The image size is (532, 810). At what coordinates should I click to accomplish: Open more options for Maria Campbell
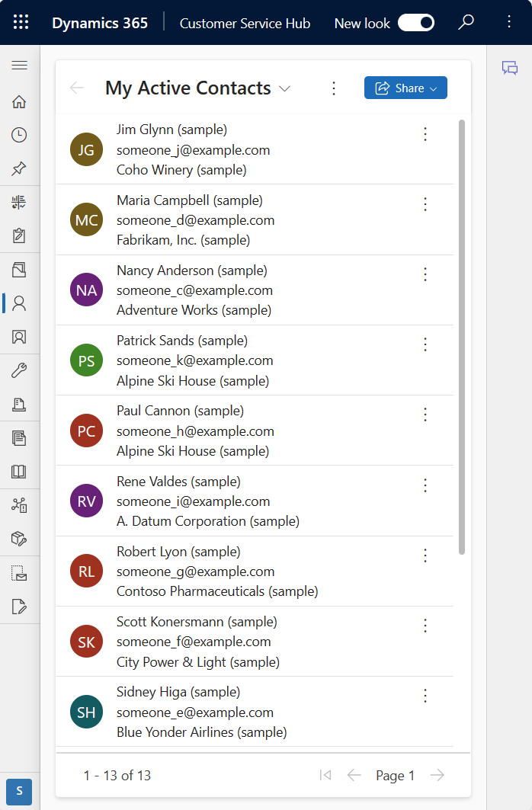(425, 204)
